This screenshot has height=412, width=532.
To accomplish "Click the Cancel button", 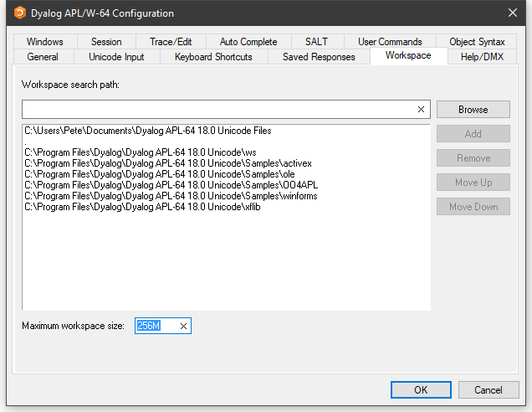I will pos(488,390).
